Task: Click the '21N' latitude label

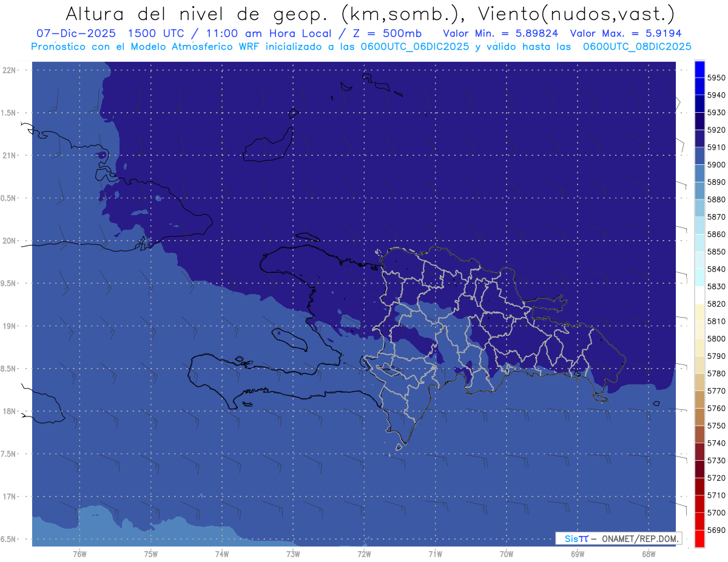Action: 9,155
